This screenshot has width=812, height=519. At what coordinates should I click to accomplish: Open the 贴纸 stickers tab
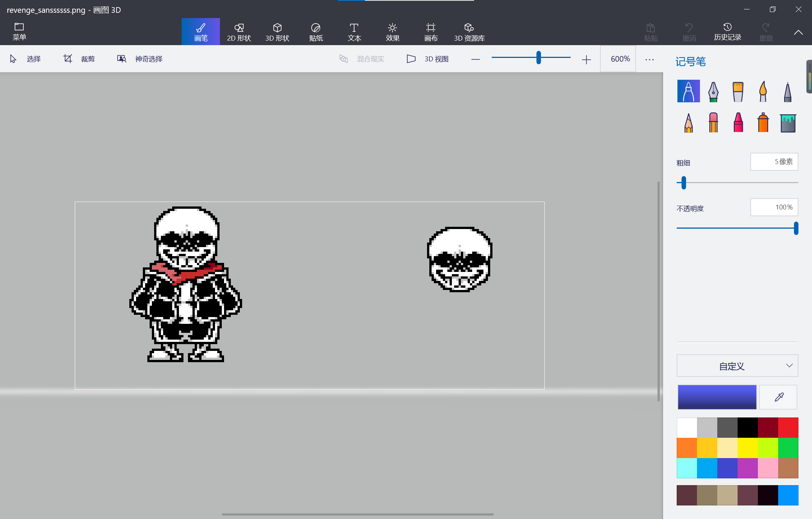[316, 32]
